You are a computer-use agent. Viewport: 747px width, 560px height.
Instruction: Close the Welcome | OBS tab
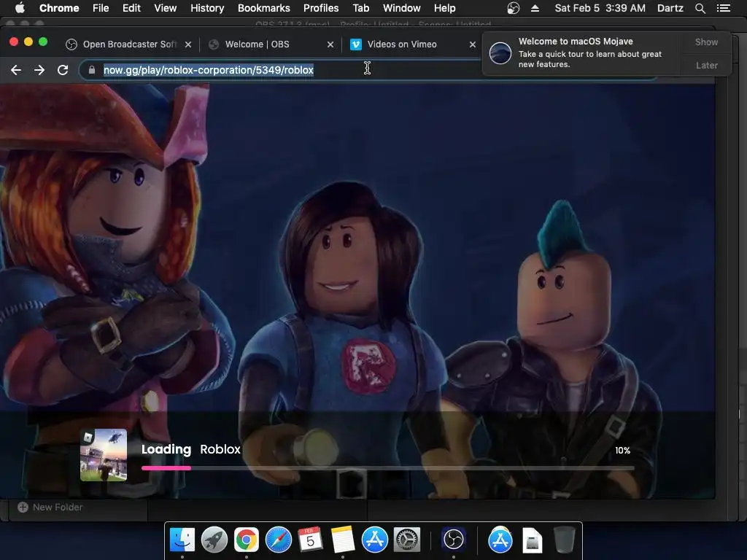330,44
